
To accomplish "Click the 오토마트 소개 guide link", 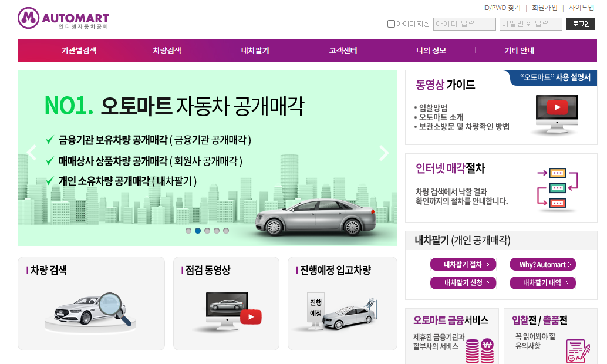I will (441, 117).
